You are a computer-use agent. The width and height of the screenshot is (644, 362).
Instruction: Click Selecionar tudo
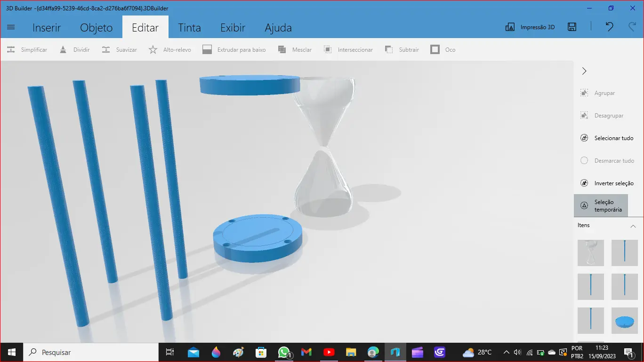tap(607, 138)
